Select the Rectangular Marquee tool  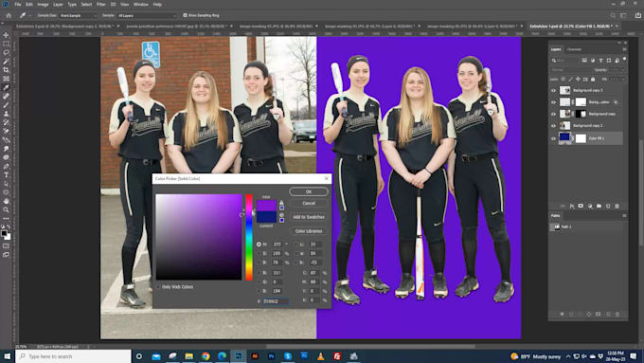coord(6,44)
